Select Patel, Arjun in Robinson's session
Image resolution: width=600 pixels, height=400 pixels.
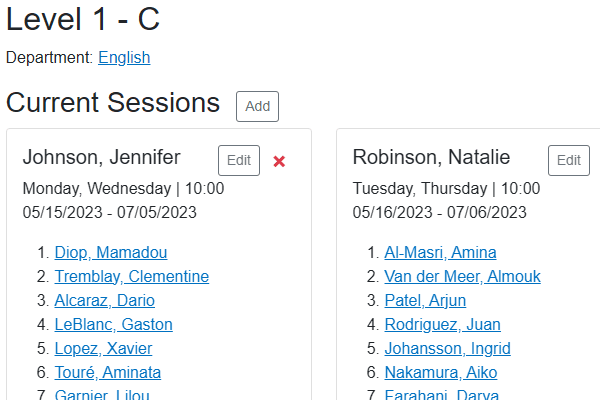[x=425, y=300]
